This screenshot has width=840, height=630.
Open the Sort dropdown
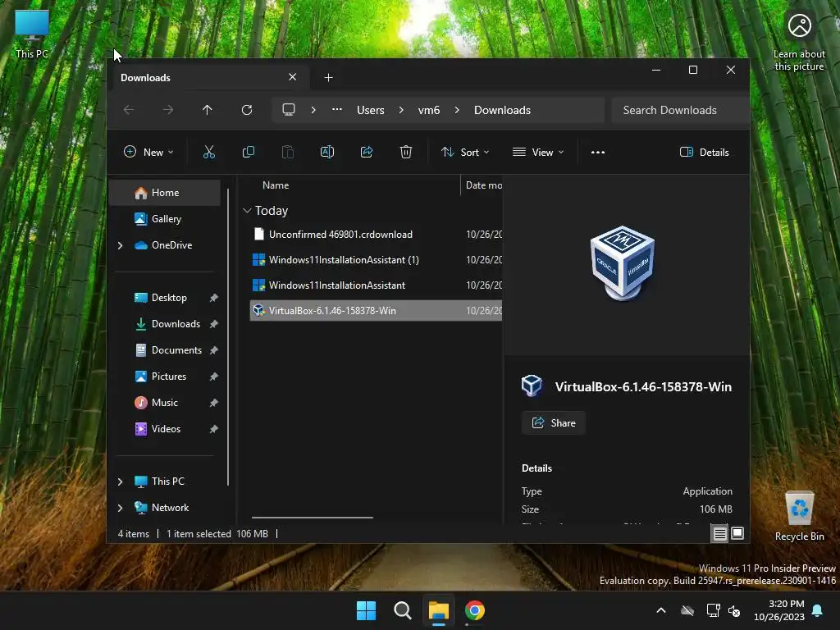coord(464,152)
